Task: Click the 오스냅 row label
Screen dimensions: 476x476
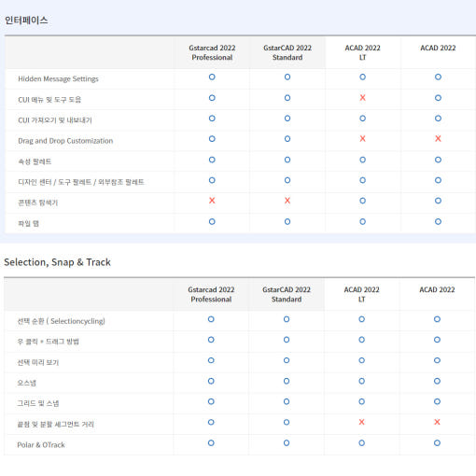Action: [x=26, y=383]
